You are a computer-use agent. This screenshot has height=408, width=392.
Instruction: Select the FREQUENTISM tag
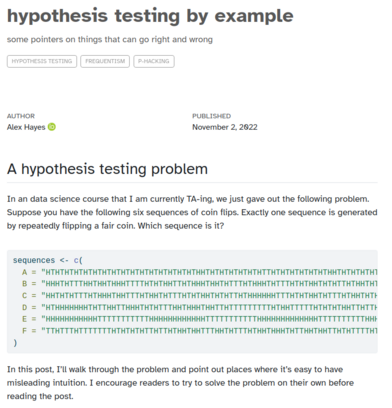coord(105,61)
